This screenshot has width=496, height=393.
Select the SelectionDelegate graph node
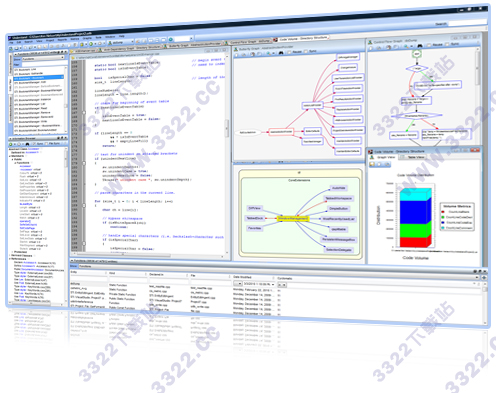pos(339,250)
